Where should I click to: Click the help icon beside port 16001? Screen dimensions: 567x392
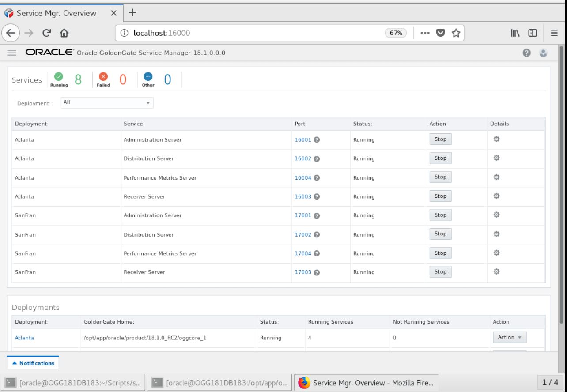[x=317, y=140]
